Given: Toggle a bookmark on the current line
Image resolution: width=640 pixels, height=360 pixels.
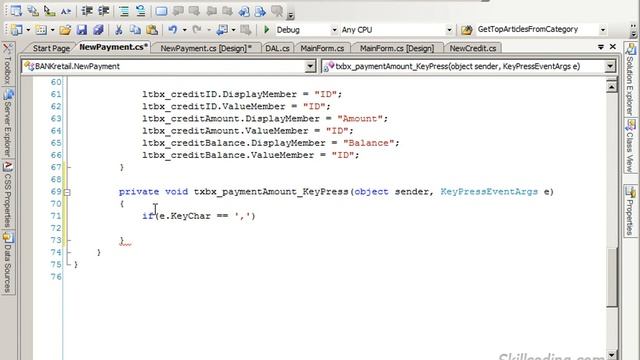Looking at the screenshot, I should click(x=161, y=11).
